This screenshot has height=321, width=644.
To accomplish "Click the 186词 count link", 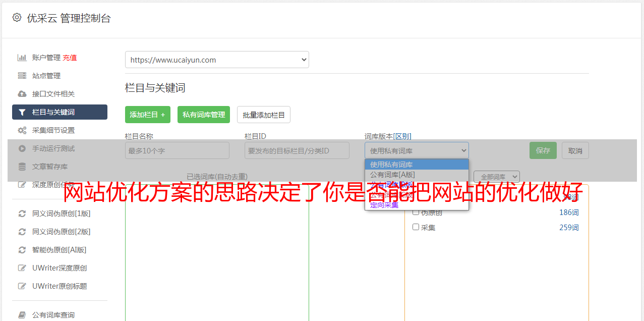I will tap(569, 212).
